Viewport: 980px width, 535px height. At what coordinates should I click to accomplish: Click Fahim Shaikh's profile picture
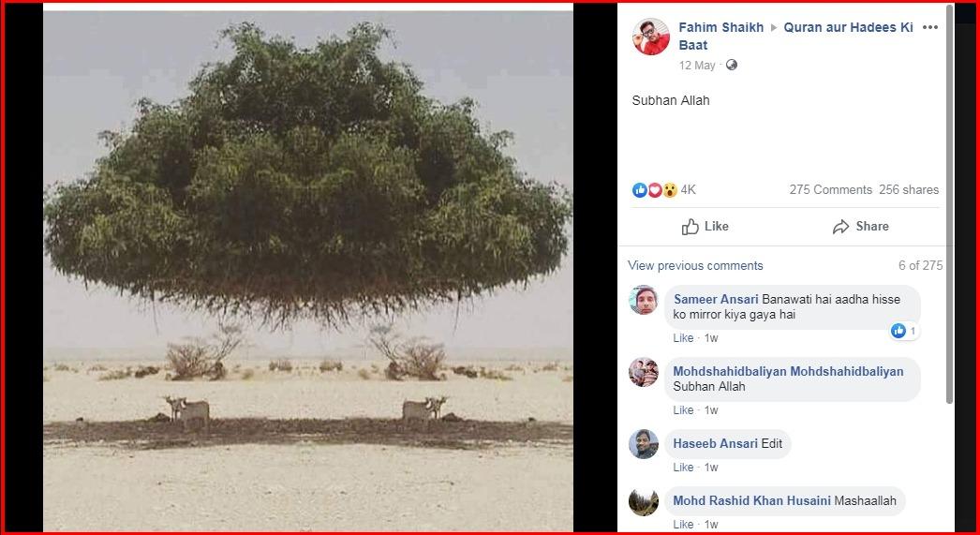(650, 37)
